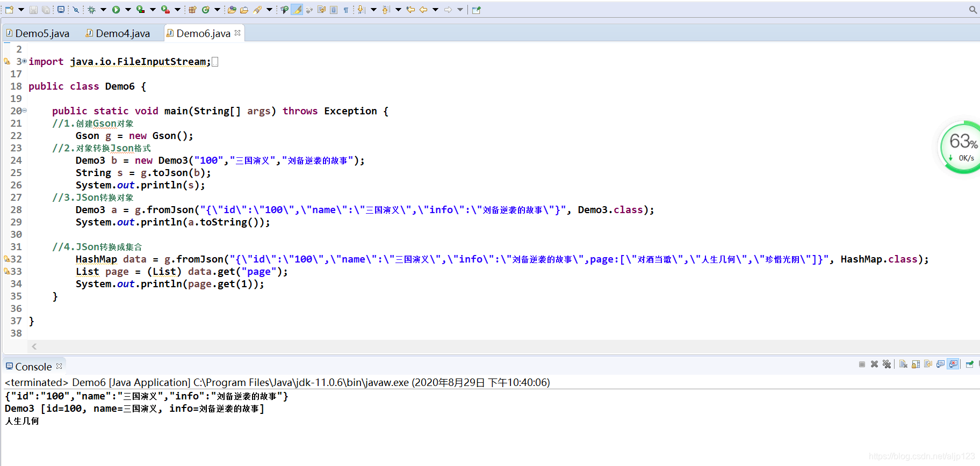Switch to the Demo4.java tab
This screenshot has height=466, width=980.
118,33
